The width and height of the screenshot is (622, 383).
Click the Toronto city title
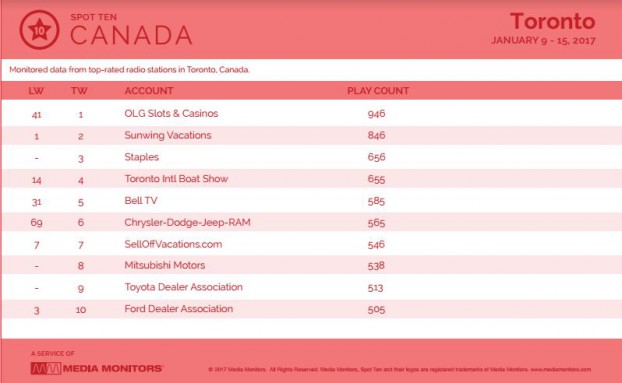click(x=553, y=21)
